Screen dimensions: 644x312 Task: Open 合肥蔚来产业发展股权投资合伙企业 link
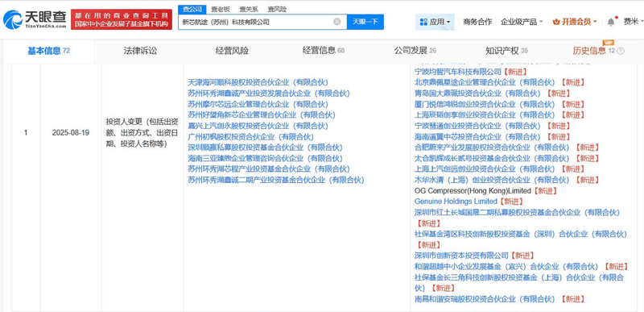(492, 148)
